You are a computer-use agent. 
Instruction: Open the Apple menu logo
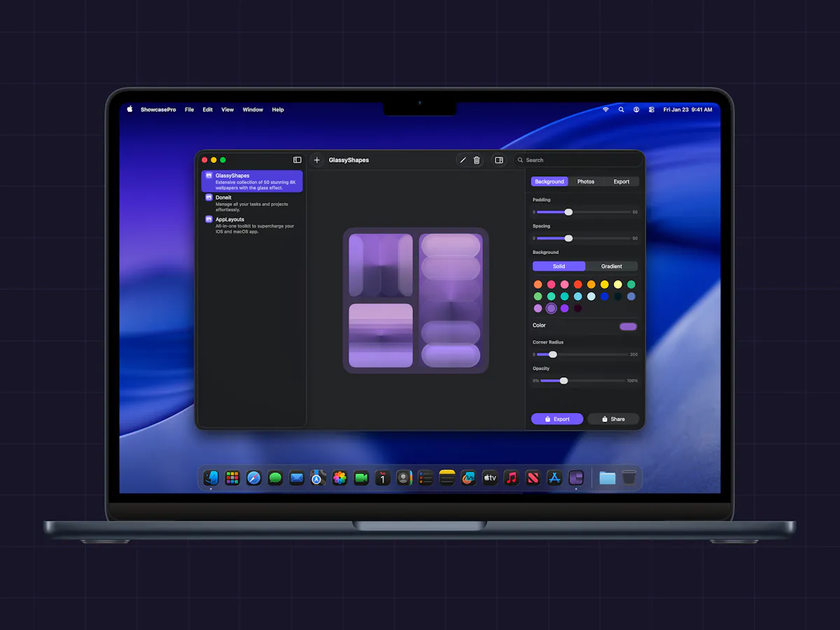[x=129, y=109]
